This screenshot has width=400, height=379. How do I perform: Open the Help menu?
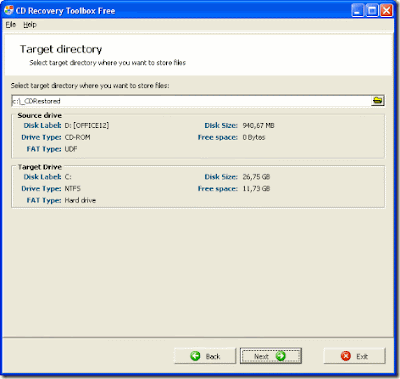tap(30, 25)
